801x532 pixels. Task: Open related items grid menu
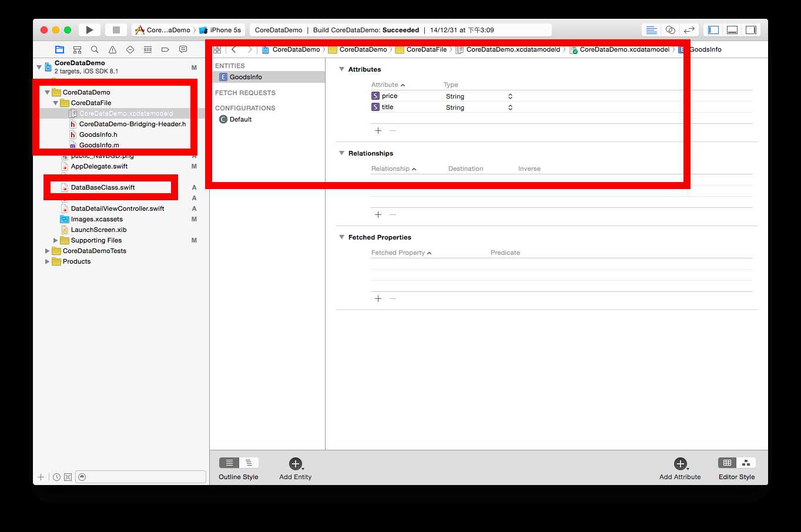click(x=217, y=50)
